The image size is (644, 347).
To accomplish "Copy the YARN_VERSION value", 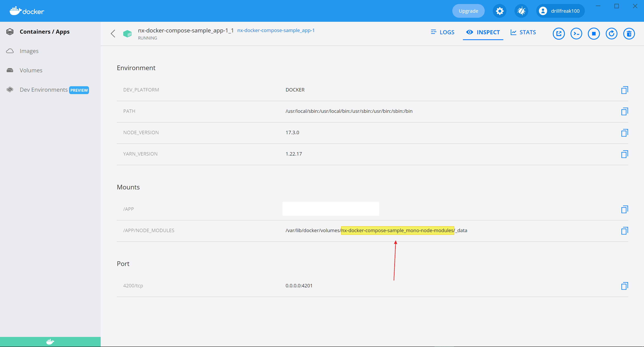I will point(624,154).
